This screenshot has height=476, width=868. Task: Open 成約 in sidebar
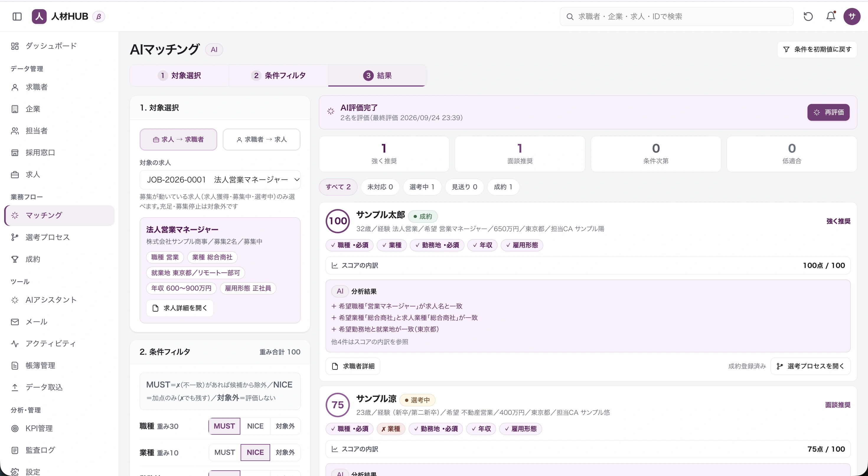click(59, 259)
